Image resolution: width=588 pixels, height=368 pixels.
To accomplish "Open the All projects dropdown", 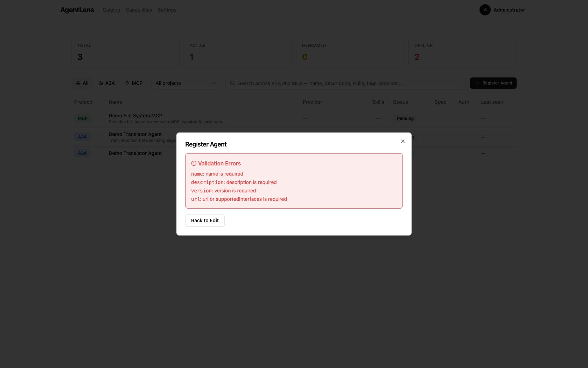I will click(x=186, y=83).
